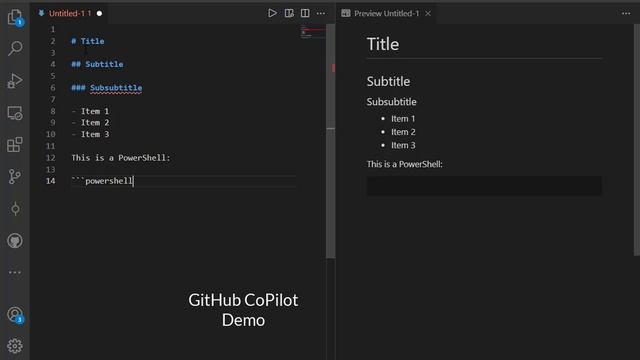
Task: Click '- Item 2' line in editor
Action: 90,122
